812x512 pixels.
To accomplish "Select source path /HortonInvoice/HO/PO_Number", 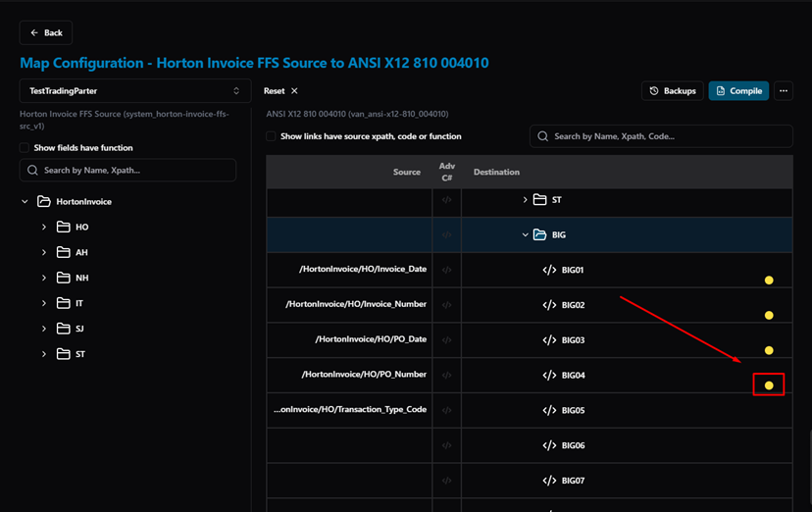I will 364,375.
